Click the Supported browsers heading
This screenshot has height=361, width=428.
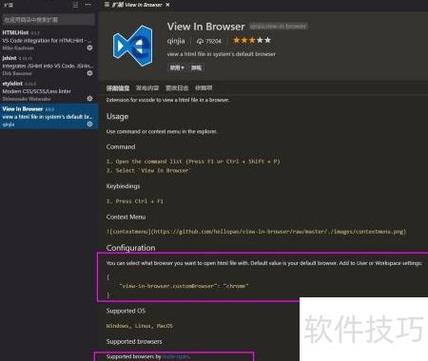pos(134,341)
